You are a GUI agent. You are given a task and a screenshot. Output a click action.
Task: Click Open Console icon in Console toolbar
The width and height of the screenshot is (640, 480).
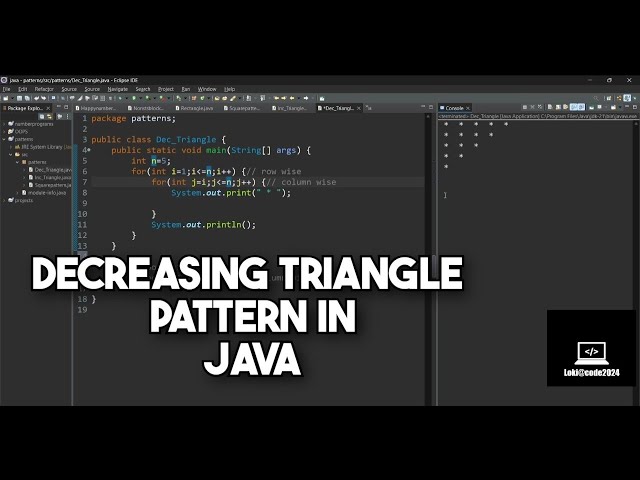pyautogui.click(x=613, y=107)
